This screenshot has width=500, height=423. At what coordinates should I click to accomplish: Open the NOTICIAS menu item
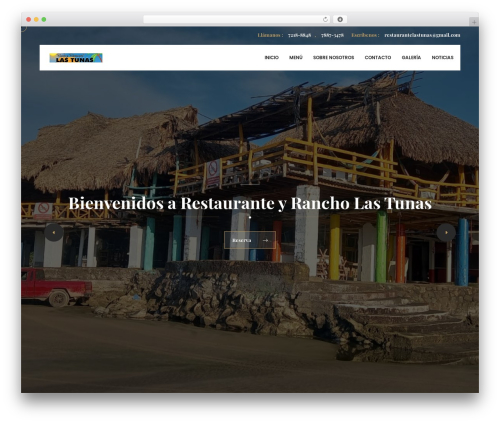[442, 58]
